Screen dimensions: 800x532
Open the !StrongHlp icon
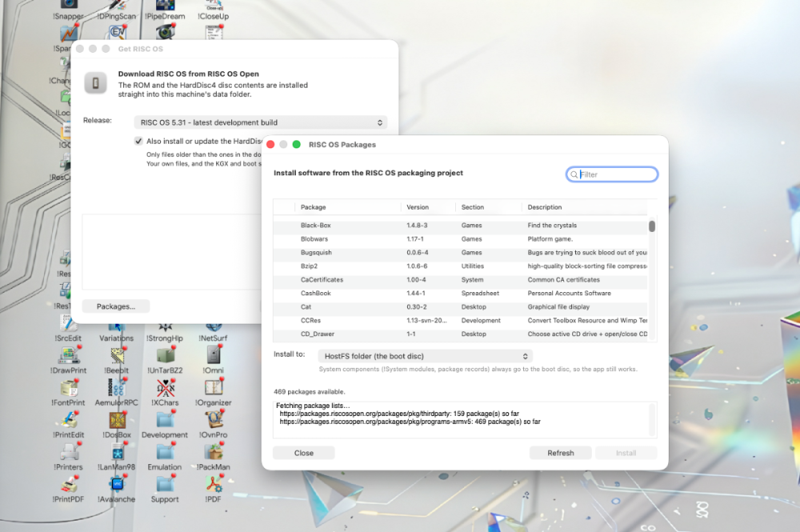point(165,329)
